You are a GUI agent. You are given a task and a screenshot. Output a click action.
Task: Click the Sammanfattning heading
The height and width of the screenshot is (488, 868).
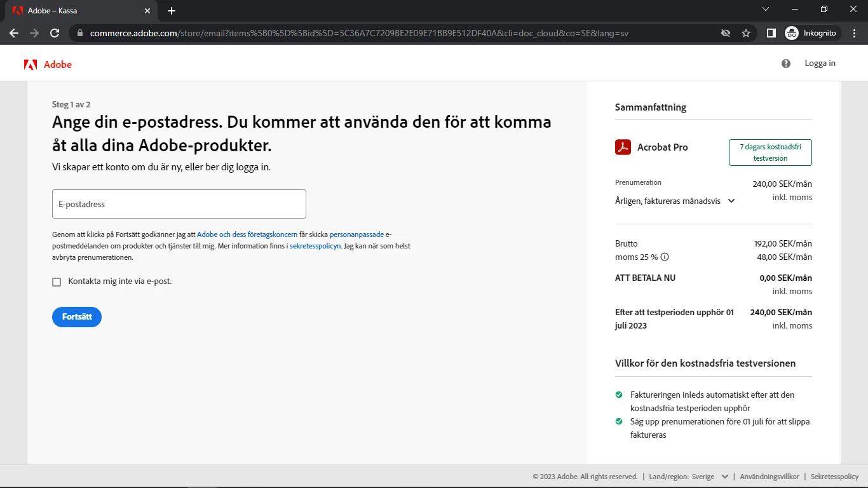(651, 107)
